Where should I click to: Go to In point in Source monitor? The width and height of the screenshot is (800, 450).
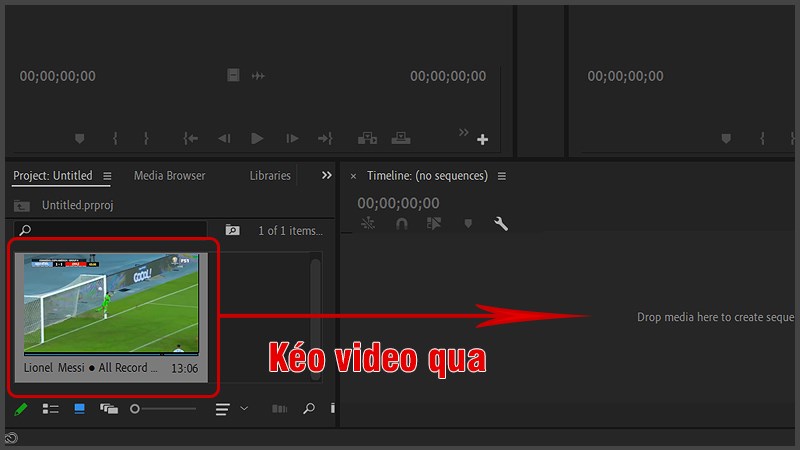click(190, 139)
